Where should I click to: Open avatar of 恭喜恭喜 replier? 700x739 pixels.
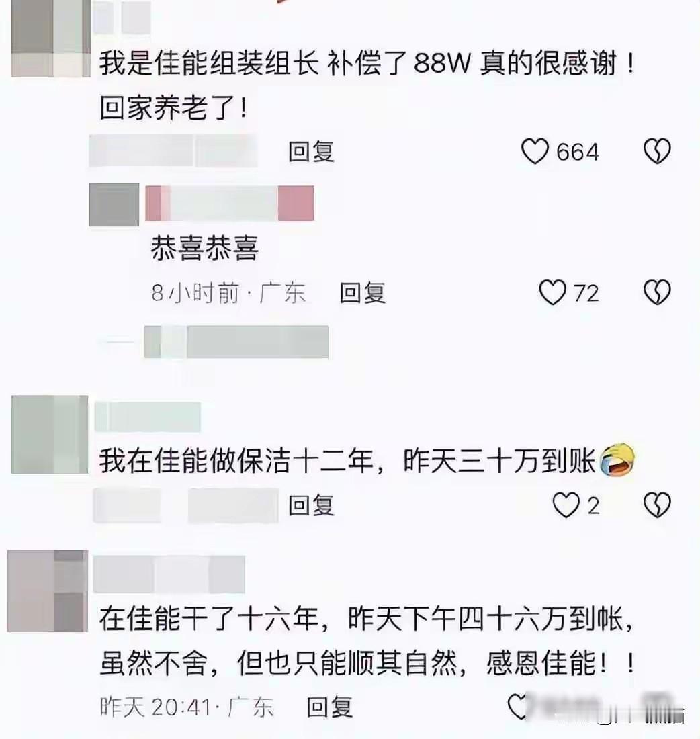pos(114,204)
